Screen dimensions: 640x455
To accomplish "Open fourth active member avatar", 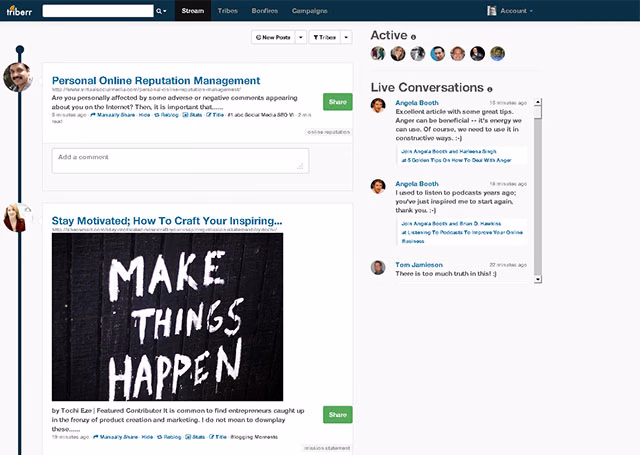I will 438,53.
